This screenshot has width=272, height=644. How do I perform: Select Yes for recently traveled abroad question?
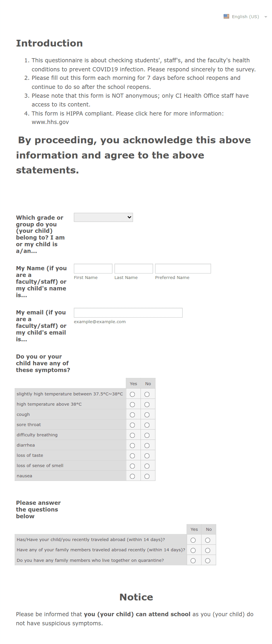pyautogui.click(x=193, y=540)
